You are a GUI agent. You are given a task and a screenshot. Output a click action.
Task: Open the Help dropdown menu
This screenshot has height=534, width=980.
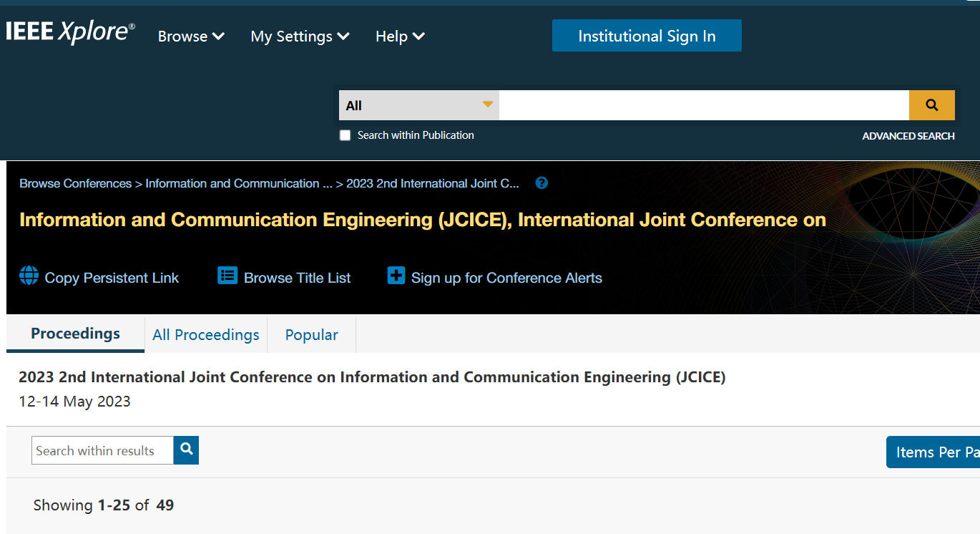pos(400,37)
